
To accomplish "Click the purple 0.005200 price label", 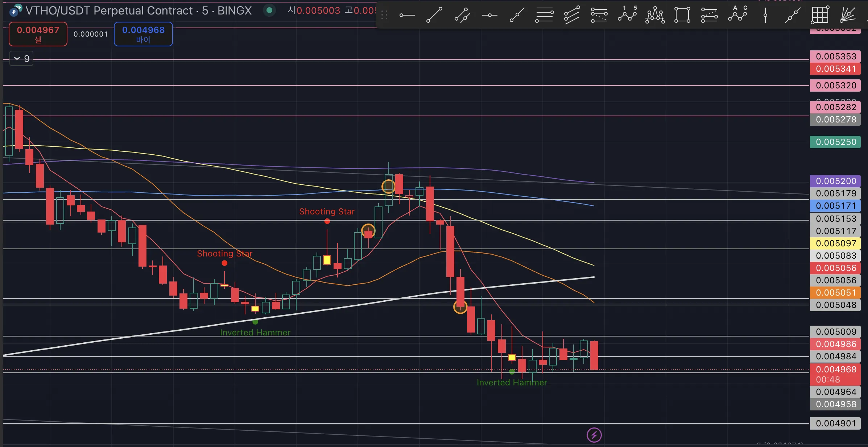I will tap(835, 181).
